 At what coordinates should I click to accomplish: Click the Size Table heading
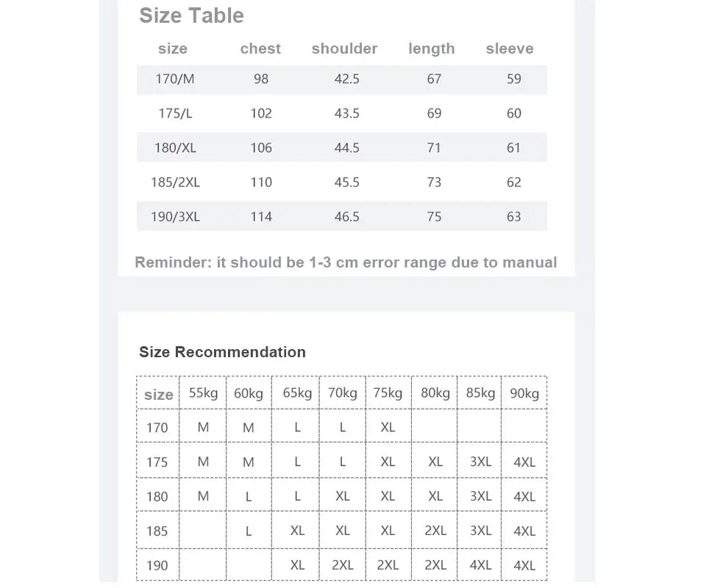tap(191, 15)
